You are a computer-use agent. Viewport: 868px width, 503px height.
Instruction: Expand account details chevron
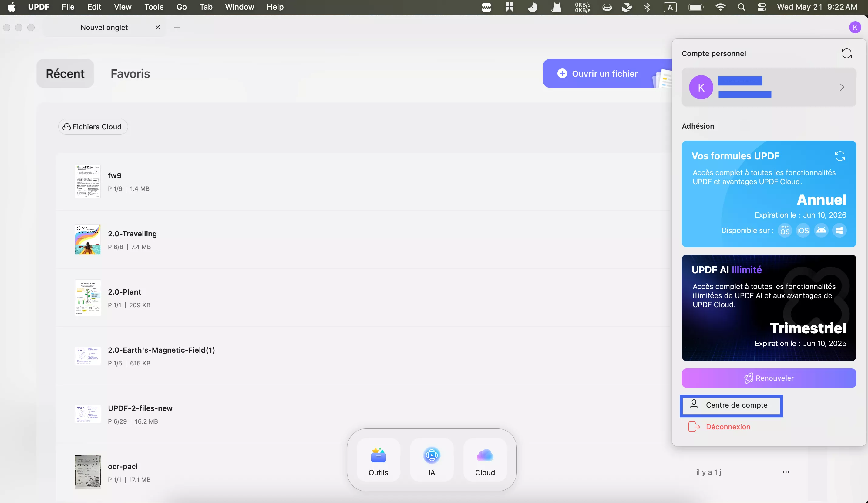coord(842,87)
